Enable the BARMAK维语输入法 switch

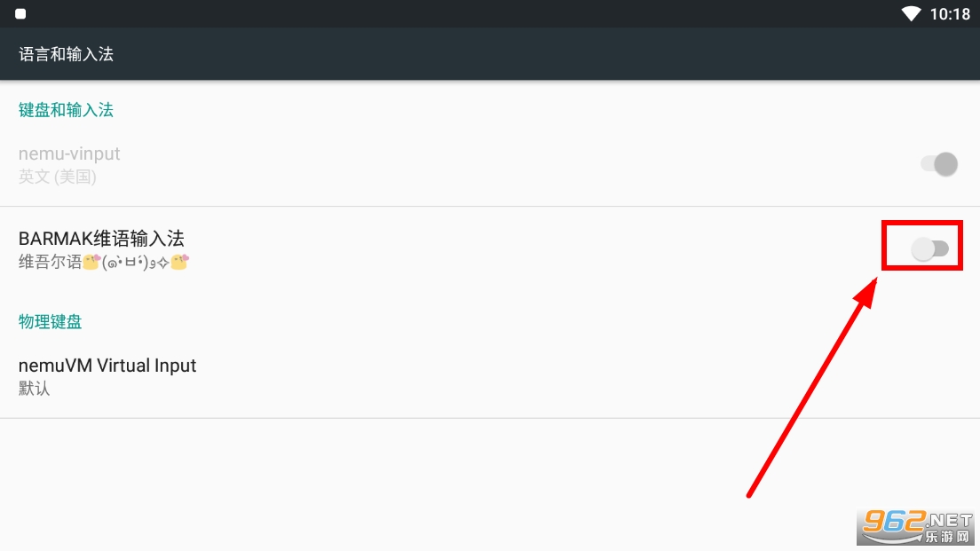(930, 250)
